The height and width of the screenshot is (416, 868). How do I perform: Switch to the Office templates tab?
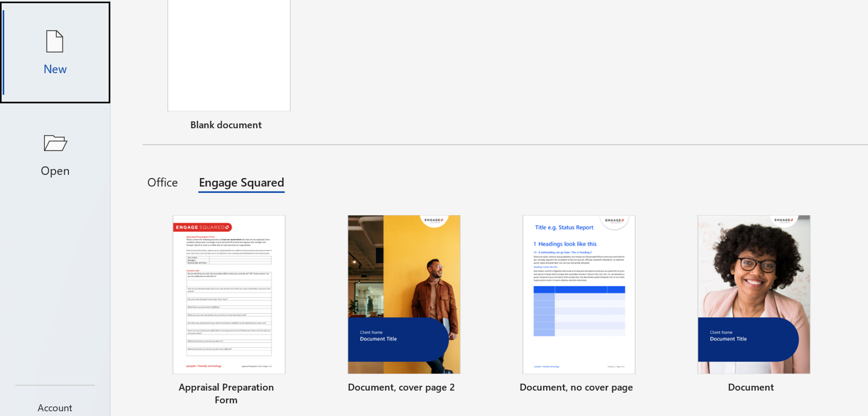(x=162, y=182)
